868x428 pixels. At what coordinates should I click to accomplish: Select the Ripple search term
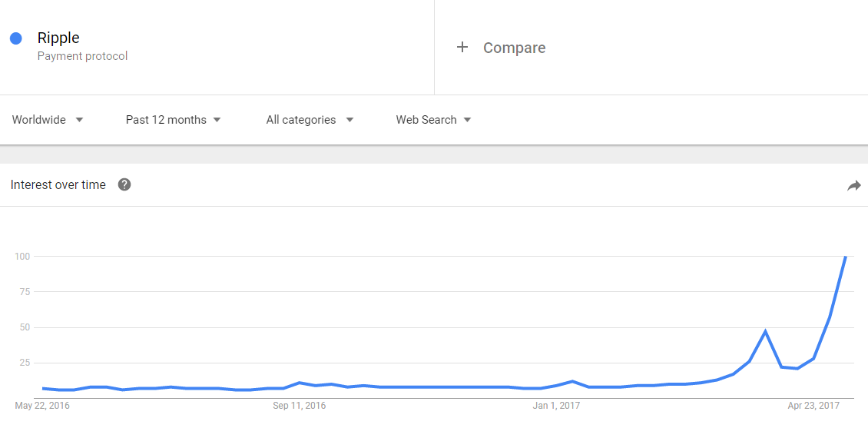[58, 38]
